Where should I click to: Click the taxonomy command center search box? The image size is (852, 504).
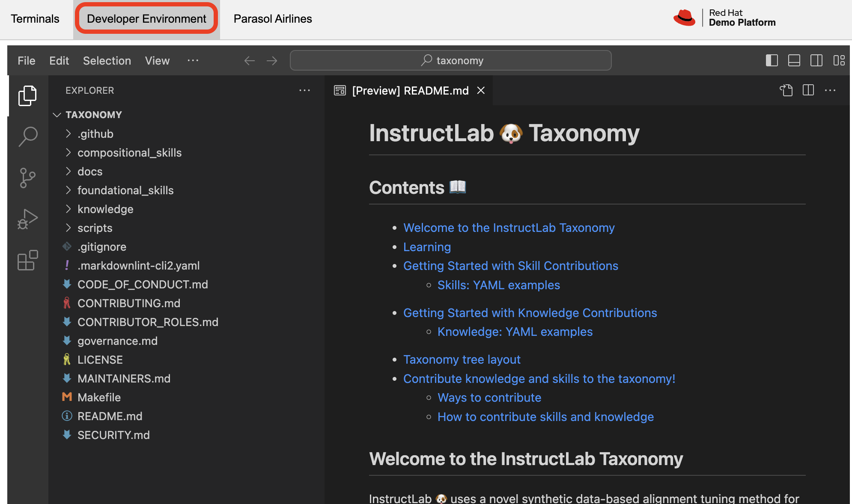pyautogui.click(x=451, y=60)
